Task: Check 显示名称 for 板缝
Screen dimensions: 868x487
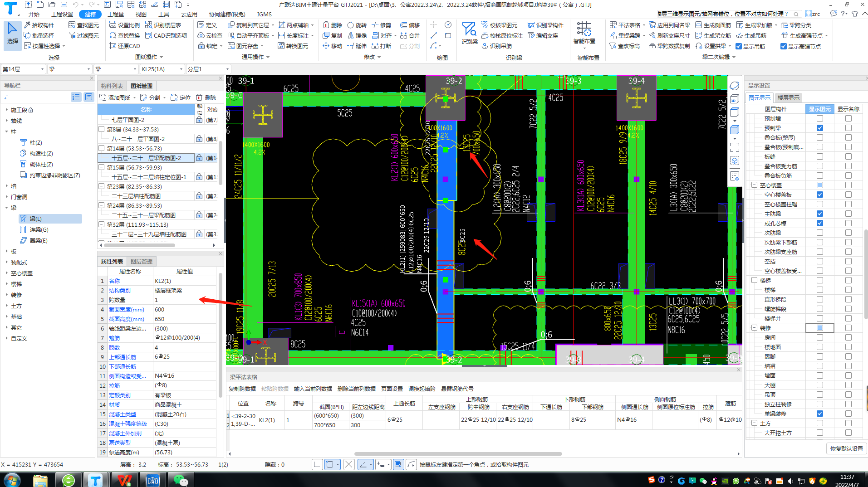Action: click(848, 156)
